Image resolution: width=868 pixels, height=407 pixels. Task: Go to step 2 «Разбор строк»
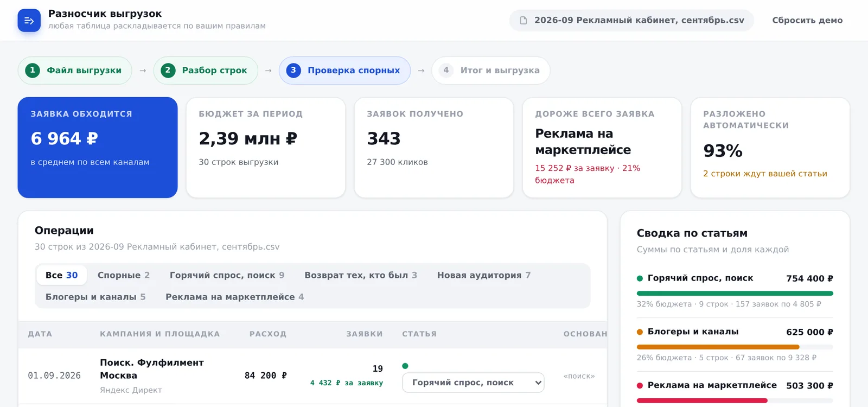pyautogui.click(x=206, y=71)
